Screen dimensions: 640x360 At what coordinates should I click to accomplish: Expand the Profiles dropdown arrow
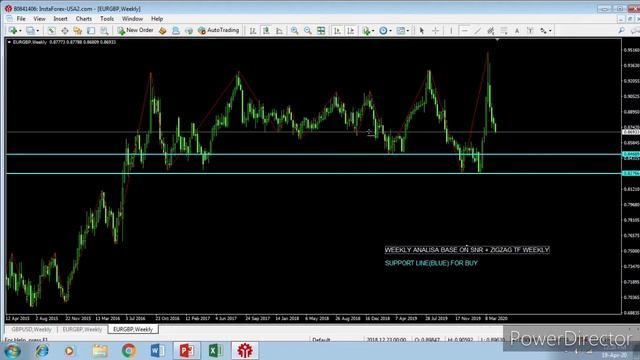tap(37, 31)
